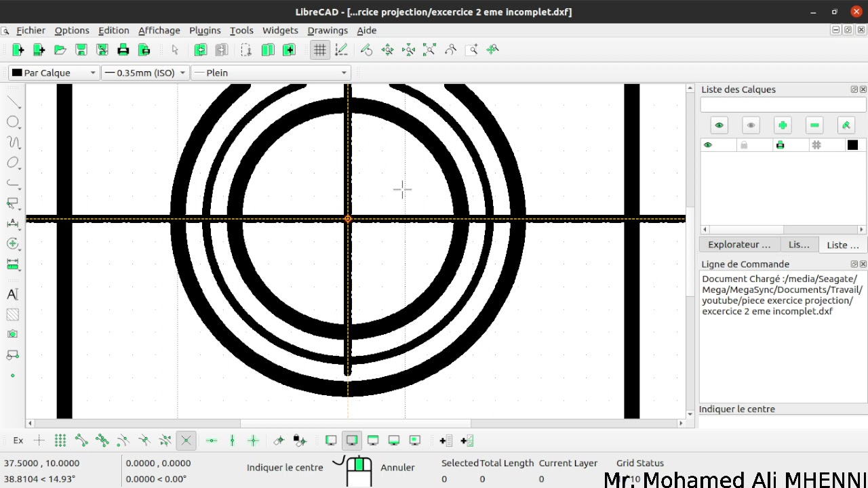Click the Zoom In icon
Image resolution: width=868 pixels, height=488 pixels.
click(x=388, y=49)
